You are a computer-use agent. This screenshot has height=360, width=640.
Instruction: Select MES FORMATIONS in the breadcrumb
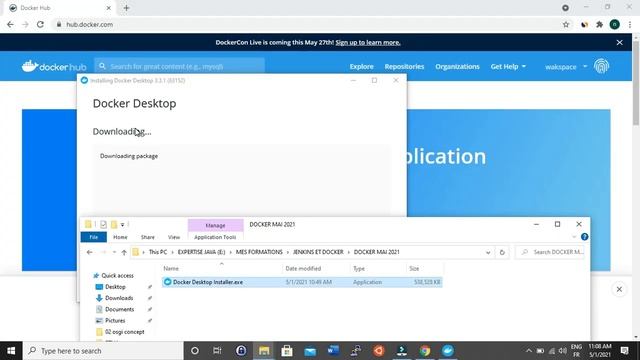click(259, 252)
